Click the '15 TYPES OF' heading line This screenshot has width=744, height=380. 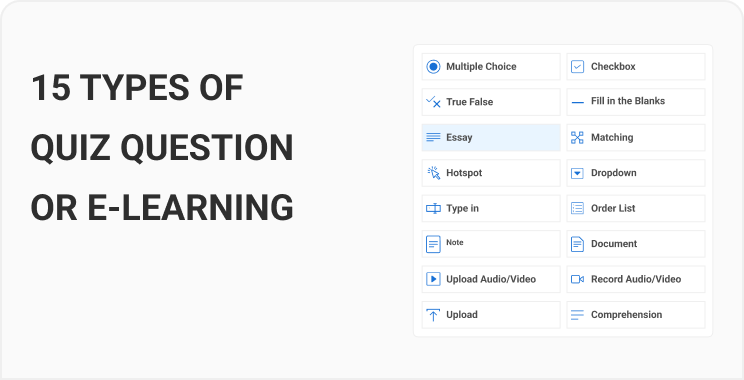pyautogui.click(x=137, y=88)
